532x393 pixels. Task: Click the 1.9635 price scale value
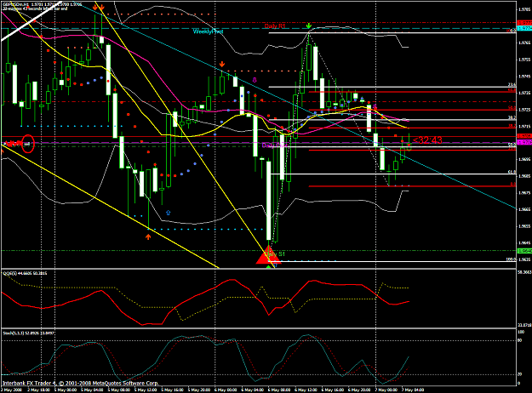pyautogui.click(x=524, y=259)
